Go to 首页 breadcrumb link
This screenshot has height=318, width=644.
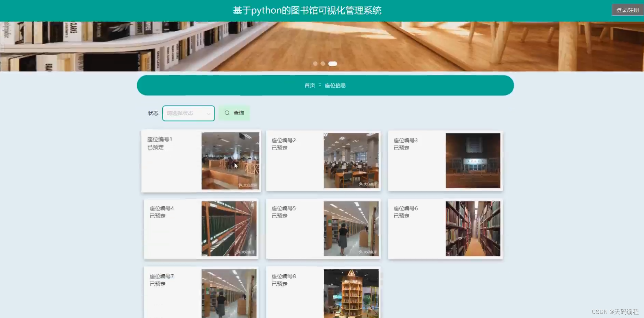(310, 85)
